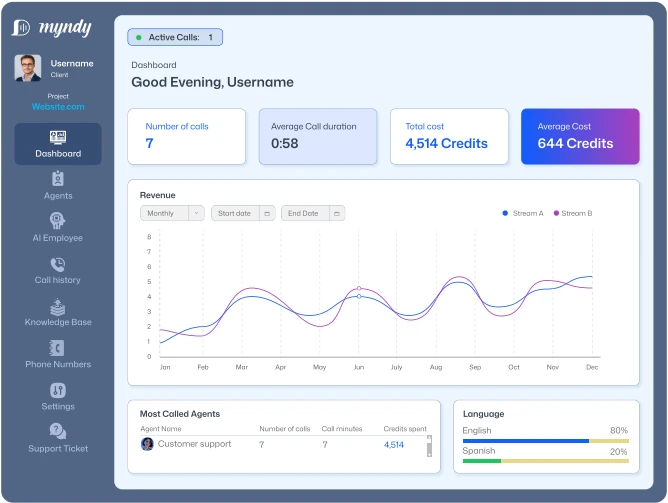668x503 pixels.
Task: Click the Myndy logo icon
Action: tap(21, 28)
